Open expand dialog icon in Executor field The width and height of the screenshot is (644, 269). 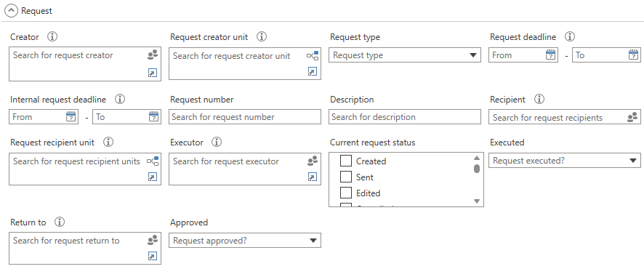(313, 177)
